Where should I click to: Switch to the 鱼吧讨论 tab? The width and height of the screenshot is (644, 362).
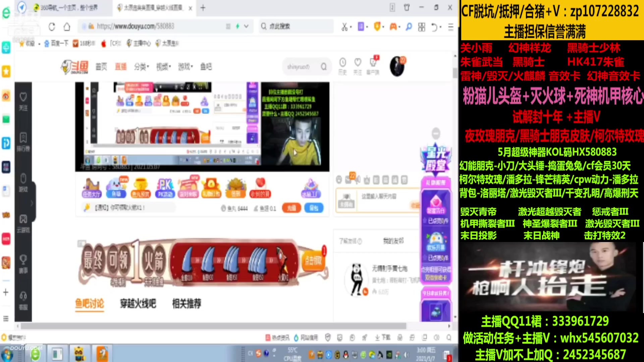(89, 304)
